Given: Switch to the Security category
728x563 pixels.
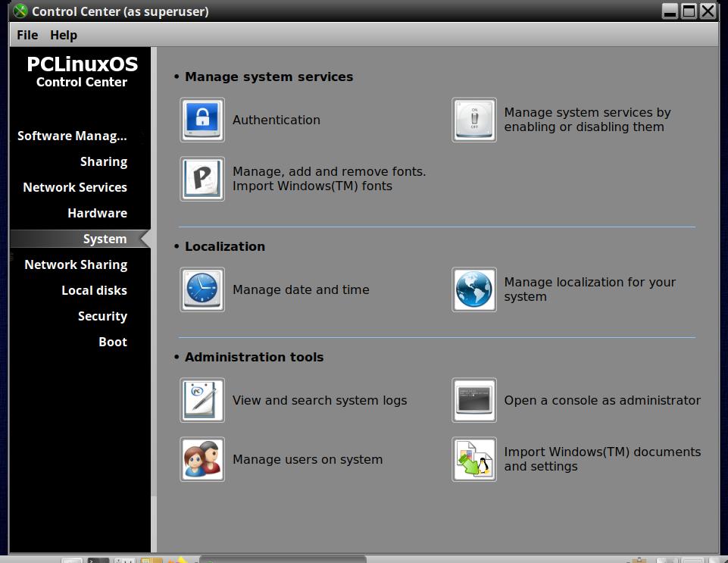Looking at the screenshot, I should click(x=102, y=316).
